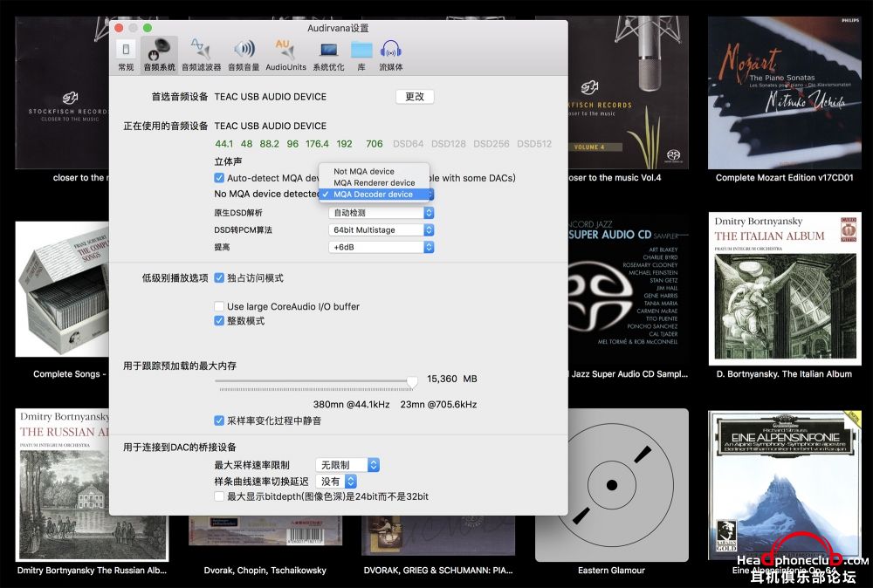Screen dimensions: 873x588
Task: Open D. Bortnyansky The Italian Album cover
Action: [785, 289]
